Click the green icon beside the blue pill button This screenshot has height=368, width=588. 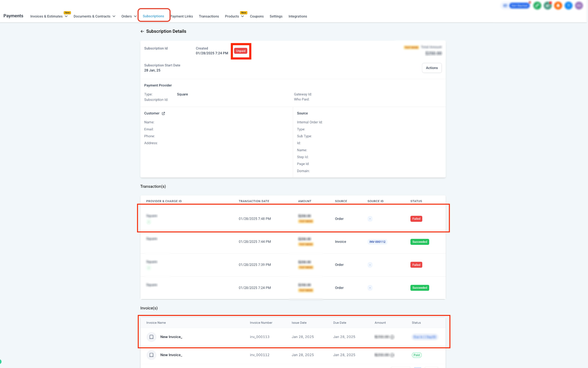point(537,5)
